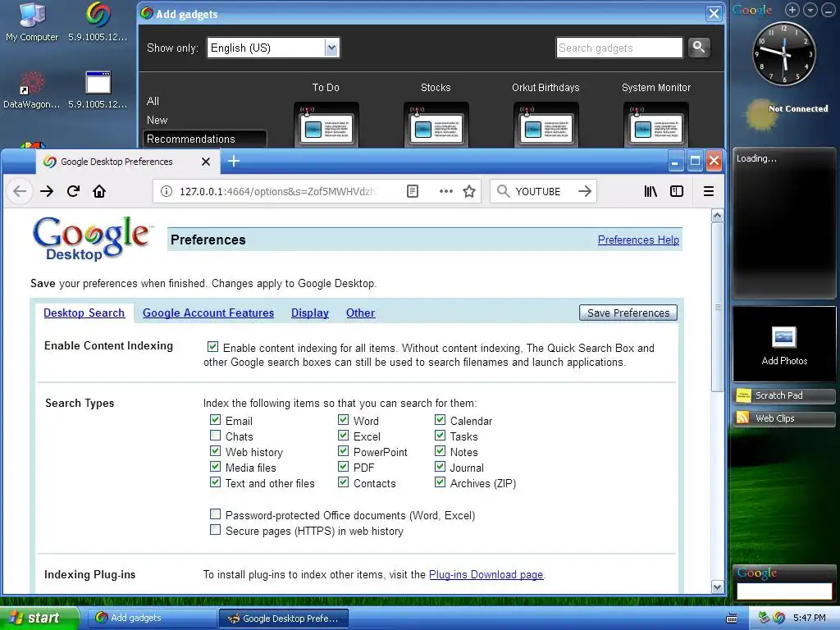Close the Add gadgets window

(714, 13)
